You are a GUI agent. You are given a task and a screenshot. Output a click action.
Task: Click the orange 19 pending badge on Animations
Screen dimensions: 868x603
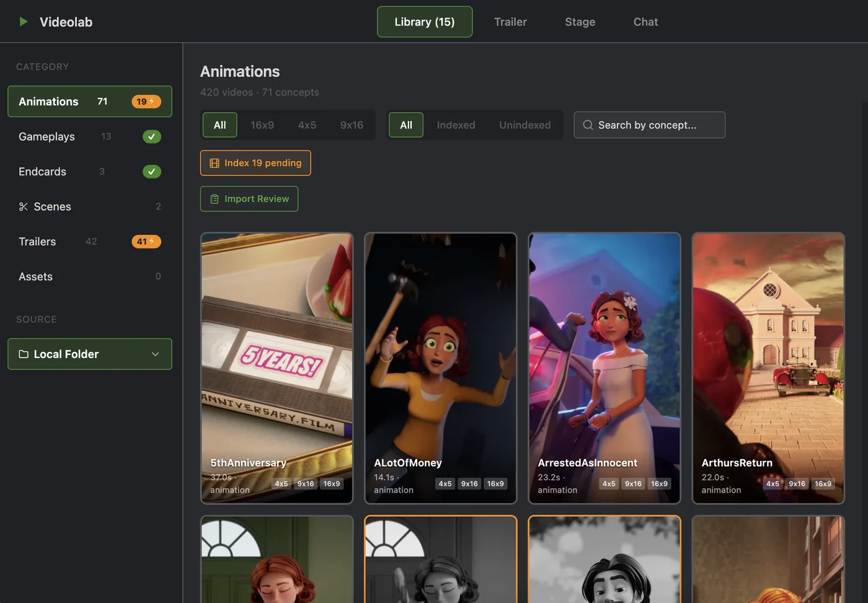click(x=146, y=102)
